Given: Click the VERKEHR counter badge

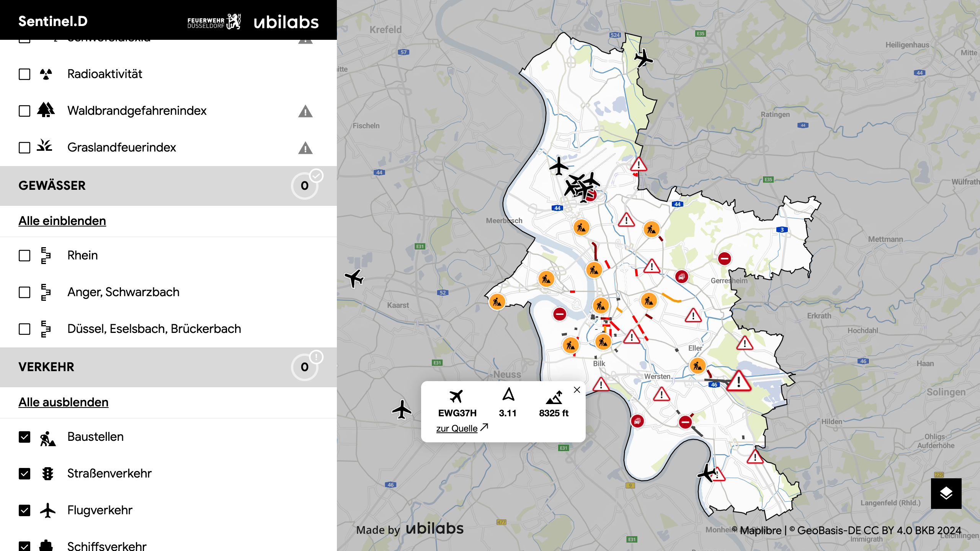Looking at the screenshot, I should click(x=305, y=367).
